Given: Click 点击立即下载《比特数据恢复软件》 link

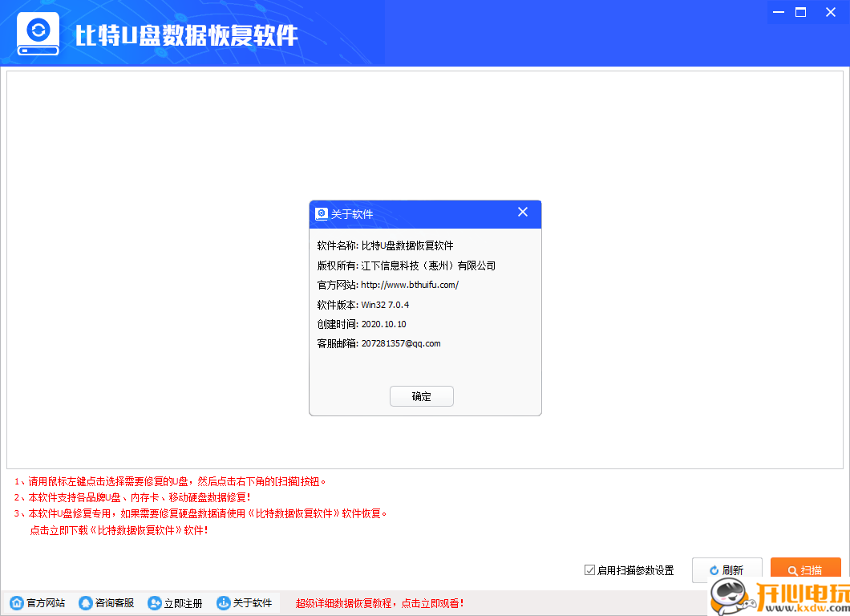Looking at the screenshot, I should pos(119,530).
